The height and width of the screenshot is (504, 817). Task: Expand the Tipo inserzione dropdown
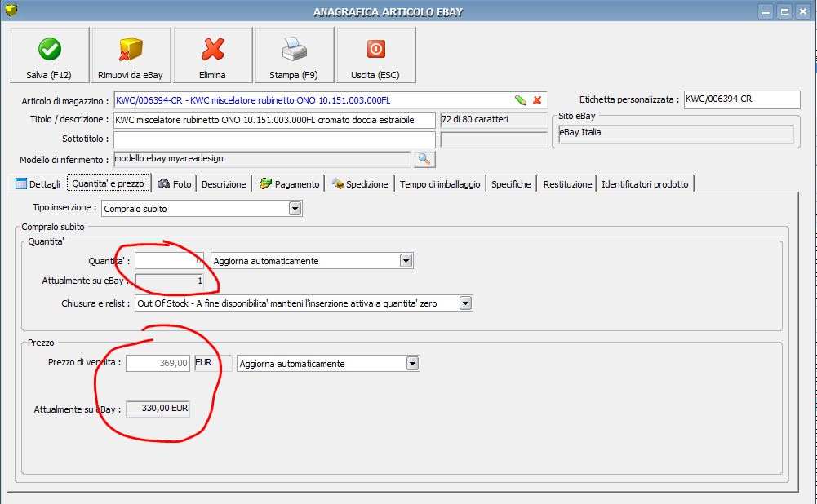(295, 209)
